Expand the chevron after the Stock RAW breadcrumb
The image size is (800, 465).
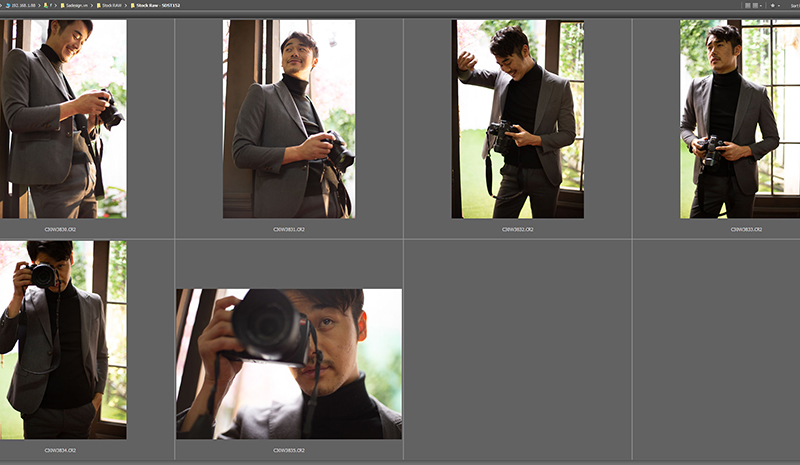click(x=126, y=5)
